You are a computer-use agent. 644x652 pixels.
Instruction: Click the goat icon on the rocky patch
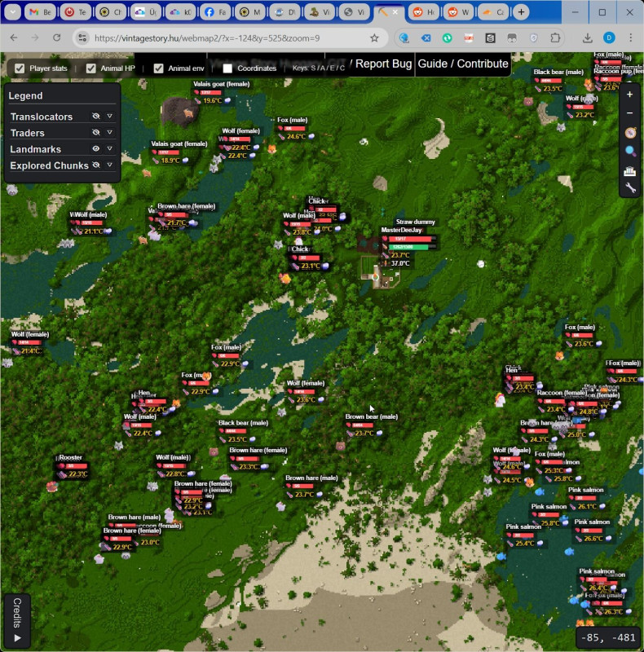[x=188, y=113]
